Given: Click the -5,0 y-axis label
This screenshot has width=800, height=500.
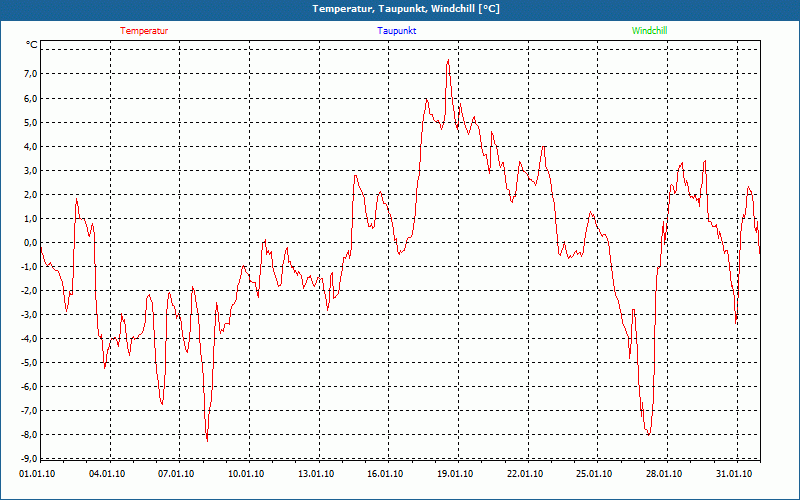Looking at the screenshot, I should (29, 363).
